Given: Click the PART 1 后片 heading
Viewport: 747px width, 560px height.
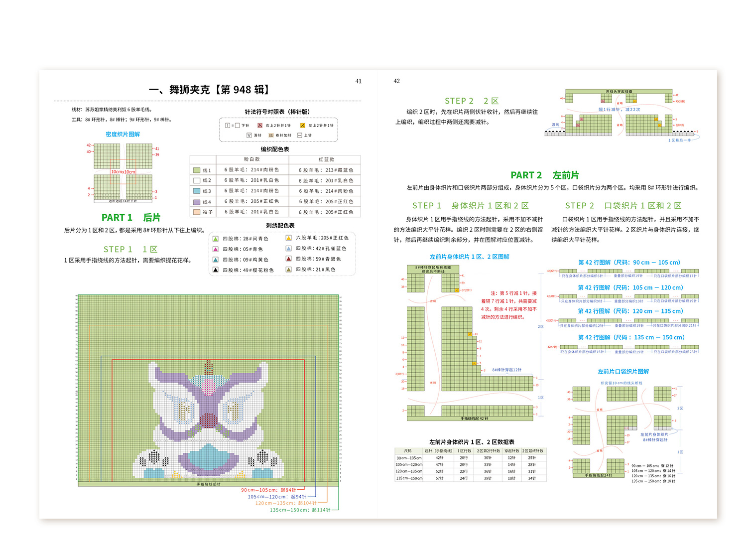Looking at the screenshot, I should tap(131, 218).
